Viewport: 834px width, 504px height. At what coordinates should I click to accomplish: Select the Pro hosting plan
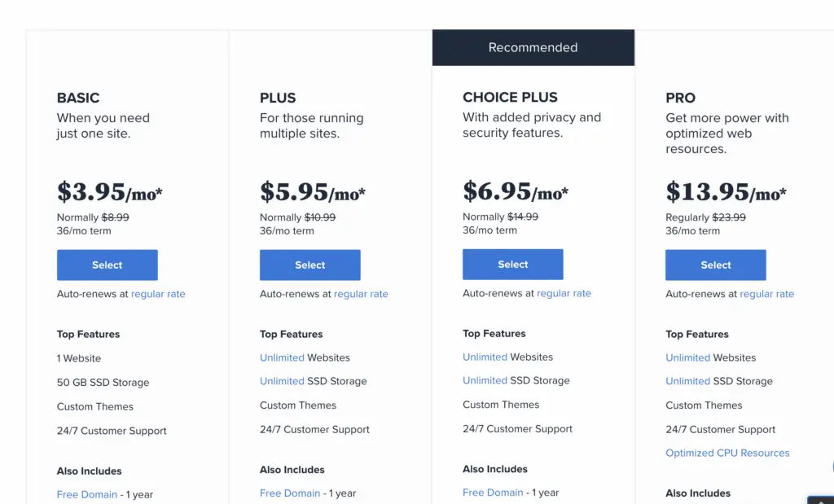[715, 265]
